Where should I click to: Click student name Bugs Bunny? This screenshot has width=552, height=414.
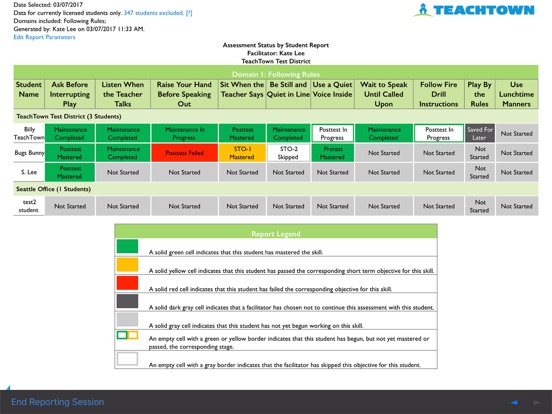29,153
